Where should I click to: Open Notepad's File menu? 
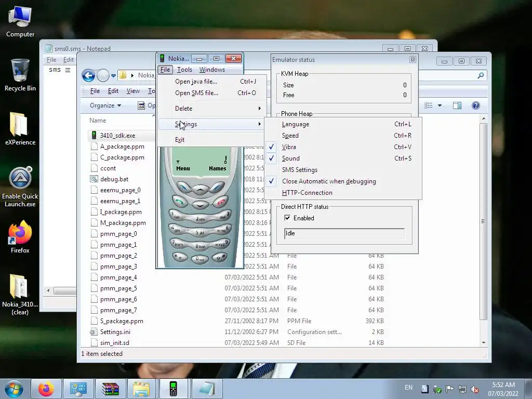pos(51,60)
